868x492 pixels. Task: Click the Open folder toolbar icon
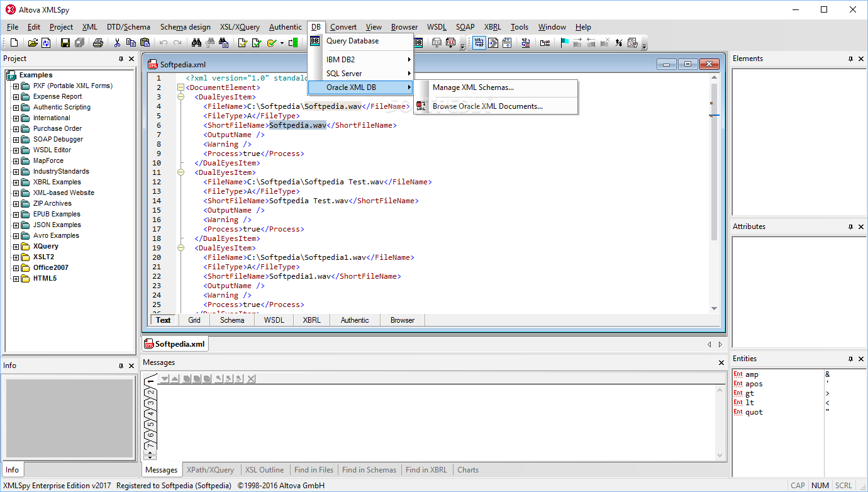(33, 43)
